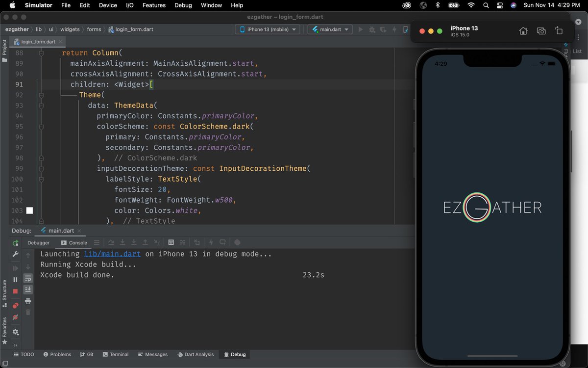The width and height of the screenshot is (588, 368).
Task: Open the main.dart run configuration dropdown
Action: coord(330,29)
